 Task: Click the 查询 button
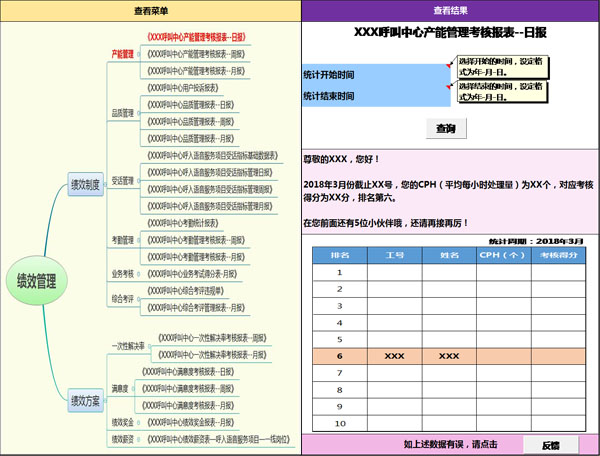(446, 129)
